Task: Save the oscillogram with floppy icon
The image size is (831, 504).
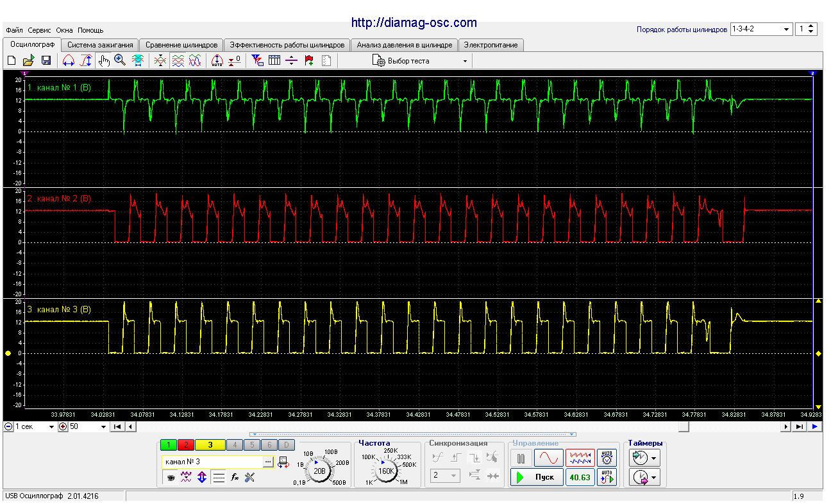Action: point(46,60)
